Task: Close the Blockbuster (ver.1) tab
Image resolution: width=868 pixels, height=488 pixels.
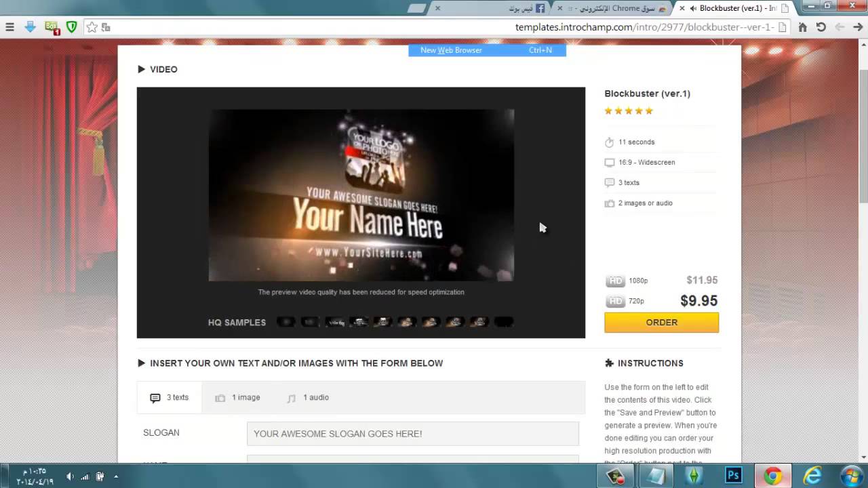Action: pyautogui.click(x=682, y=8)
